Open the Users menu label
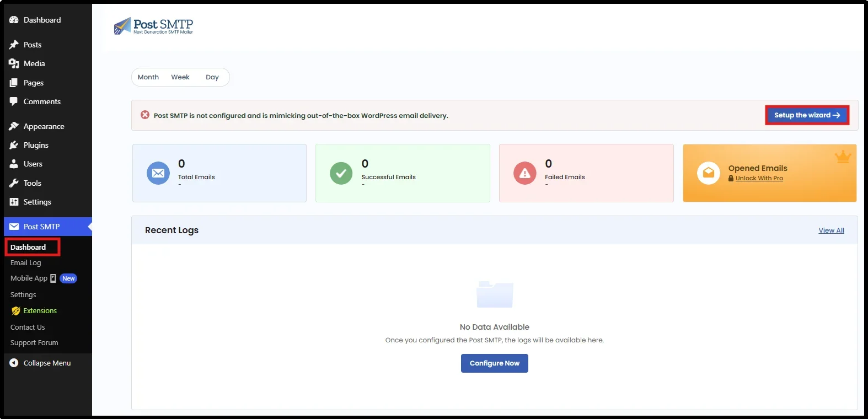The height and width of the screenshot is (419, 868). [33, 164]
